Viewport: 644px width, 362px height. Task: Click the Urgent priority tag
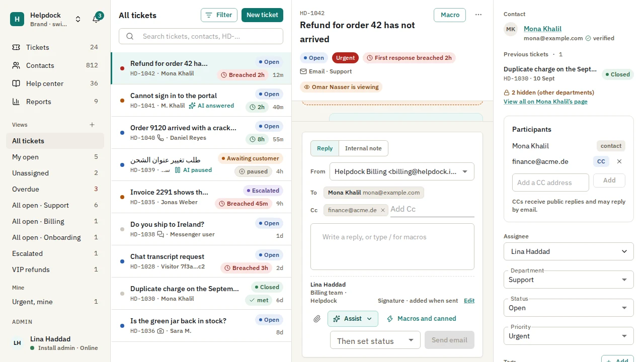pyautogui.click(x=345, y=58)
